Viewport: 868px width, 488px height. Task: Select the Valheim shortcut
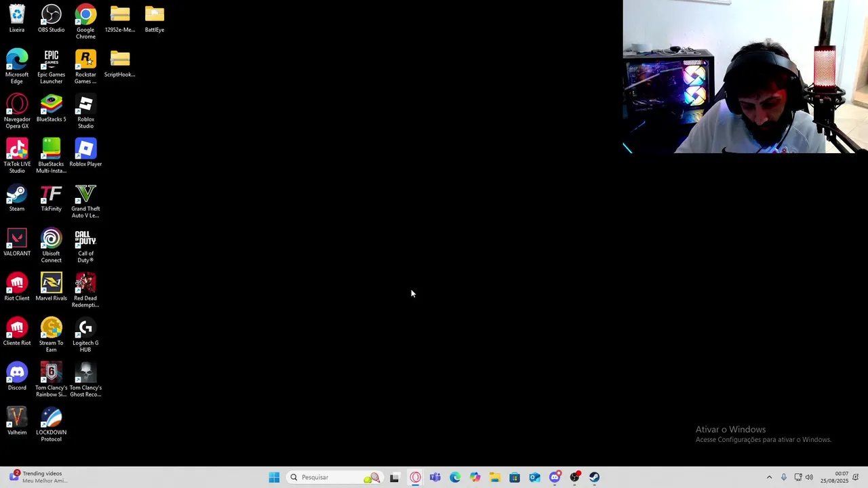point(17,421)
